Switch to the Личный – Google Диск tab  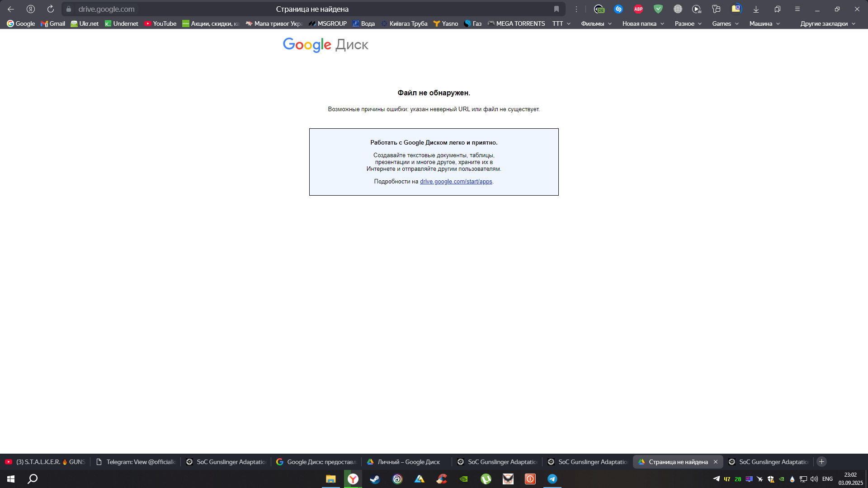point(407,462)
